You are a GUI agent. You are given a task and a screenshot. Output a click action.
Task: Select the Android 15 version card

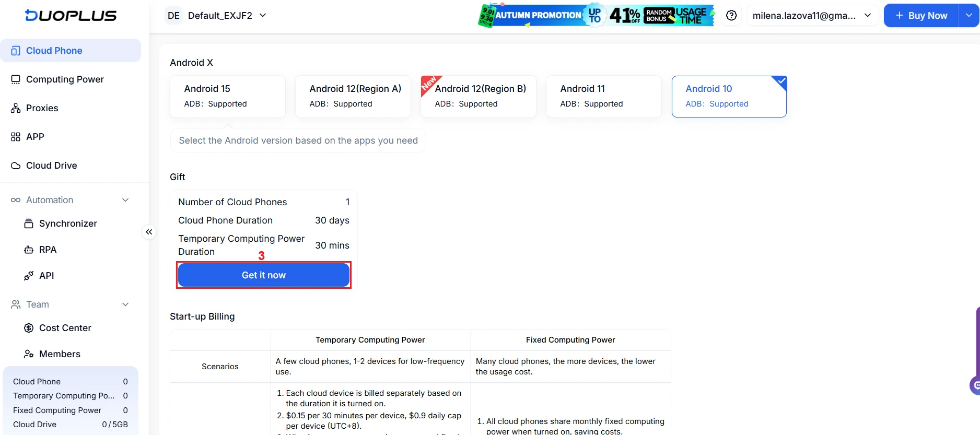coord(227,96)
